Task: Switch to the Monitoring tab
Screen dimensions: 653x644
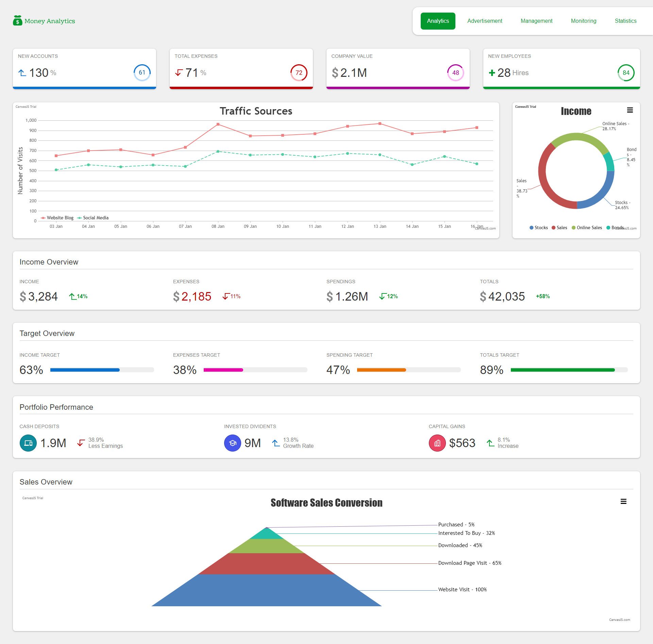Action: tap(583, 21)
